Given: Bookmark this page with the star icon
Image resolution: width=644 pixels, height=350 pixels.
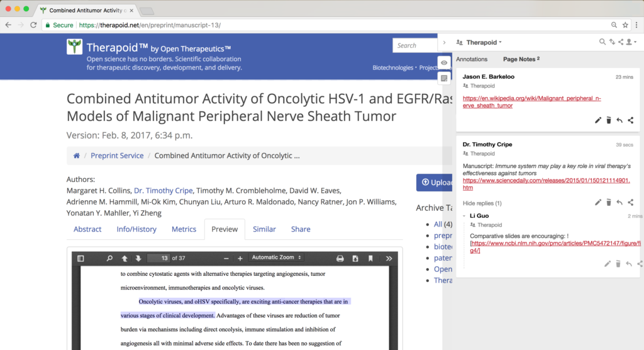Looking at the screenshot, I should click(625, 25).
